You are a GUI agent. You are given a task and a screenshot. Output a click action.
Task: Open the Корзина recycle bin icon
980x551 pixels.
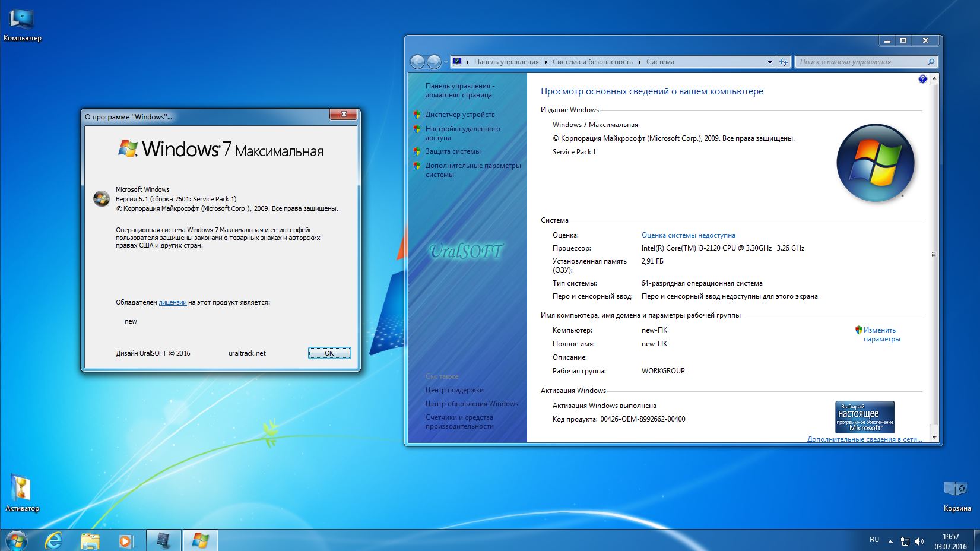[957, 495]
